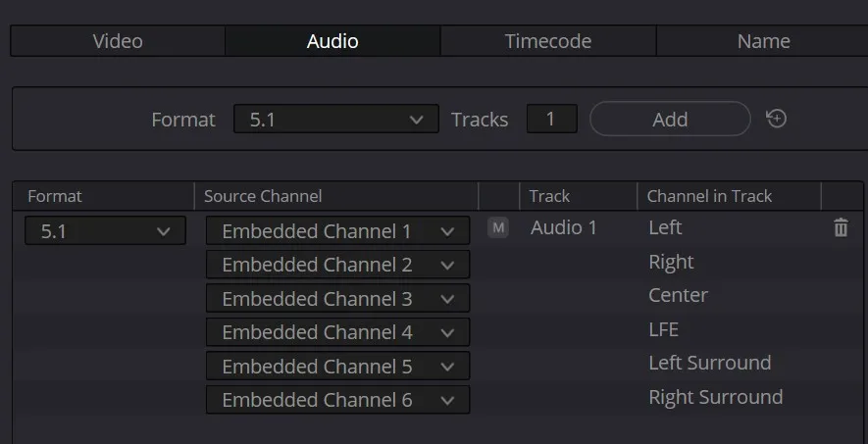The height and width of the screenshot is (444, 868).
Task: Open Embedded Channel 4 dropdown
Action: [x=337, y=332]
